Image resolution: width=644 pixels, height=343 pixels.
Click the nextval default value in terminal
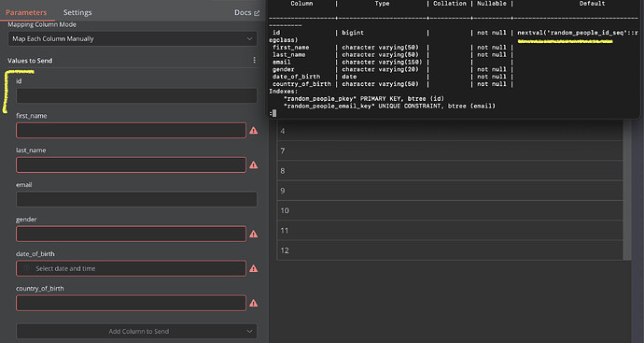tap(578, 33)
